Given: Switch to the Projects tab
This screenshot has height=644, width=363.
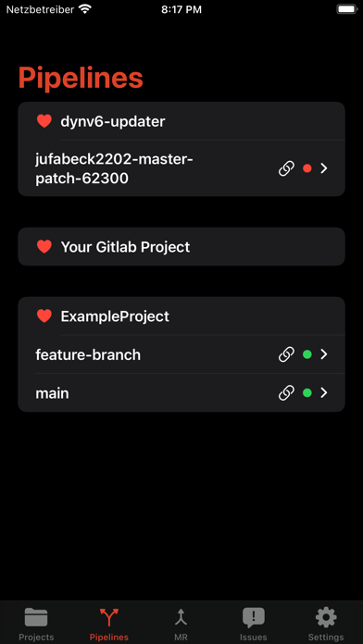Looking at the screenshot, I should 36,625.
